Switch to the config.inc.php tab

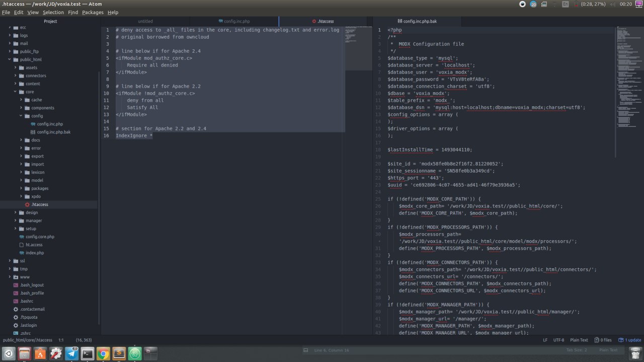(x=234, y=21)
